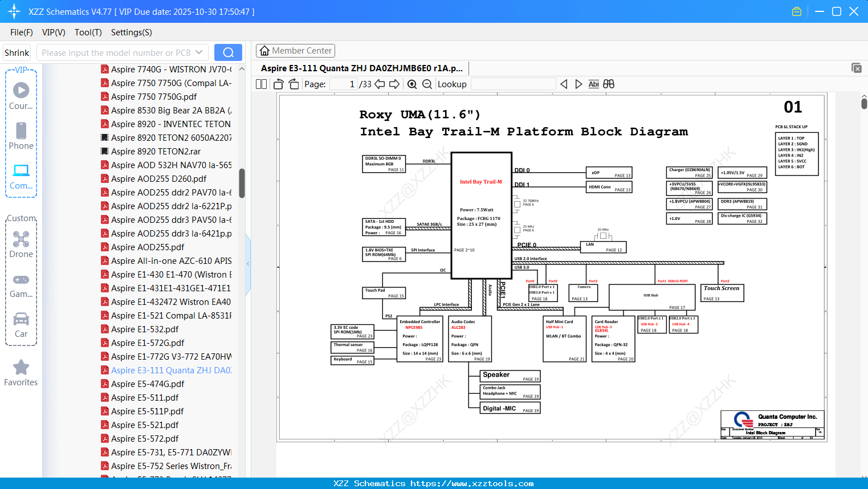Rotate the page clockwise
The height and width of the screenshot is (489, 868).
(294, 84)
